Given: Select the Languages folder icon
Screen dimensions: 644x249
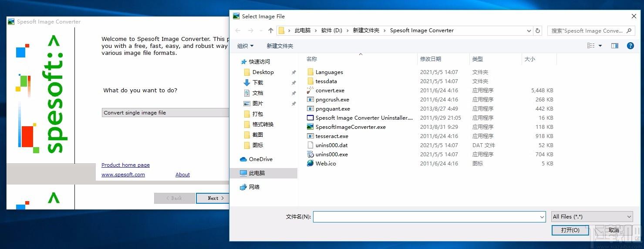Looking at the screenshot, I should (310, 72).
